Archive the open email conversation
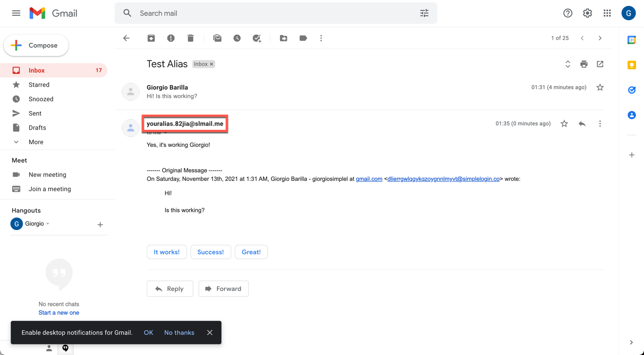Image resolution: width=644 pixels, height=355 pixels. 151,38
